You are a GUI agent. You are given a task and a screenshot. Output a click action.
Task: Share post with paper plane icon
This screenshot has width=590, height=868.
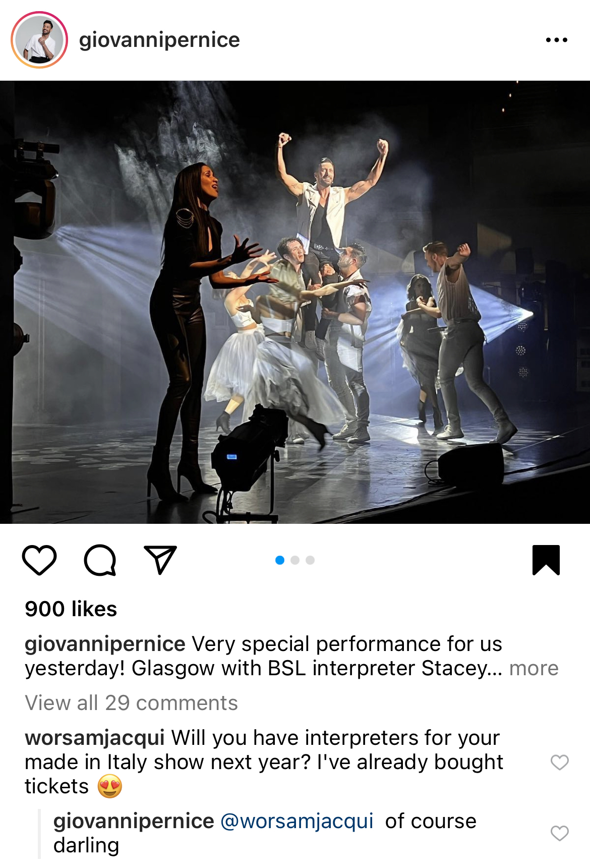(160, 560)
